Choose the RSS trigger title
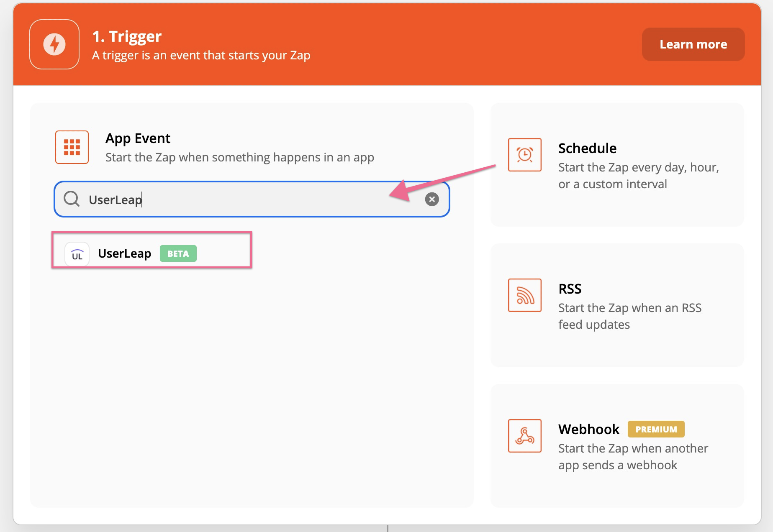 (x=570, y=289)
